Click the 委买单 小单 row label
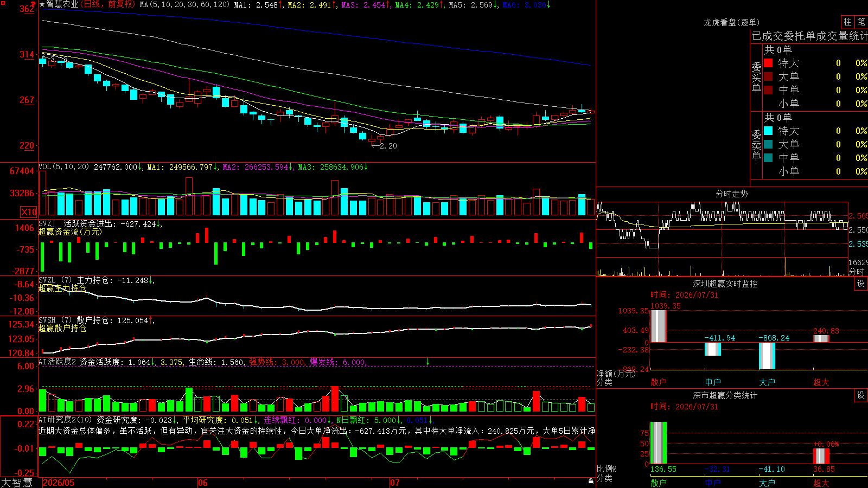 coord(789,104)
